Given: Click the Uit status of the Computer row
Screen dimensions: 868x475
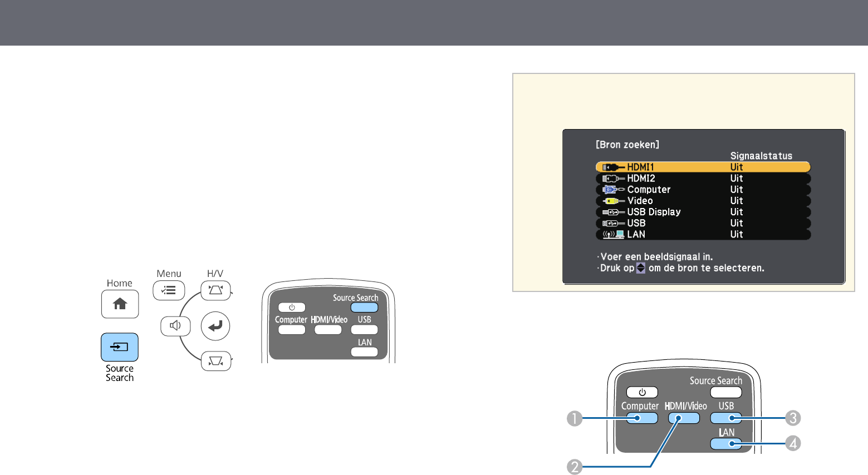Looking at the screenshot, I should pos(737,190).
